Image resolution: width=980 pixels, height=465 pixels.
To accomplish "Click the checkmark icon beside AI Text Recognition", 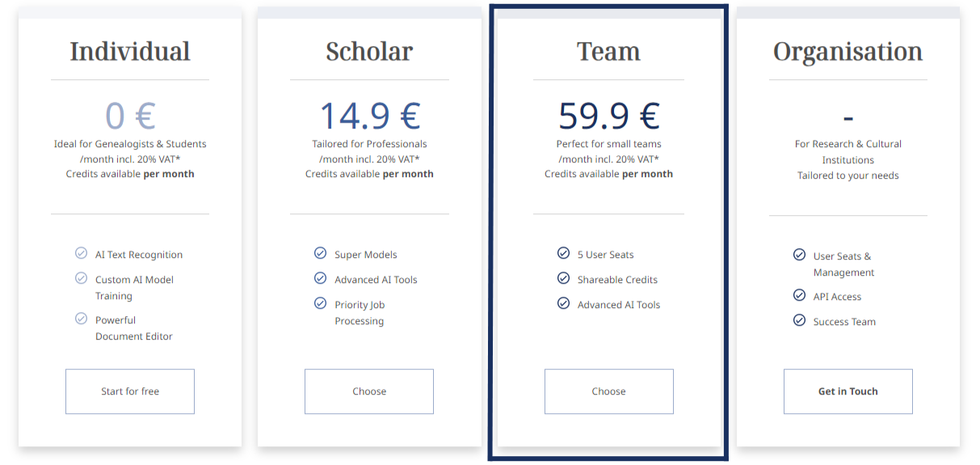I will (x=81, y=254).
